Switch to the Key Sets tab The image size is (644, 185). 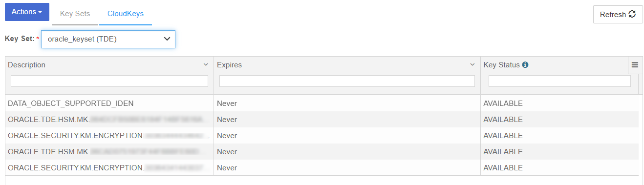pos(75,14)
